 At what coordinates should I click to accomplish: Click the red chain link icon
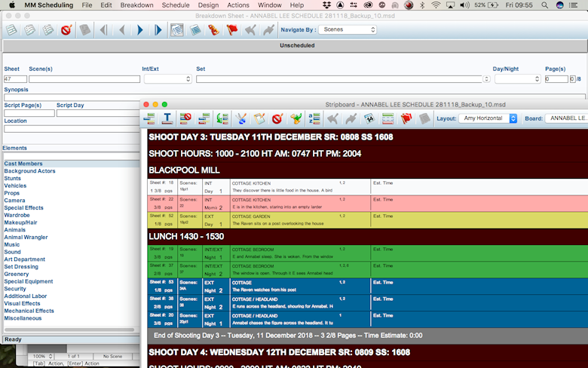213,29
